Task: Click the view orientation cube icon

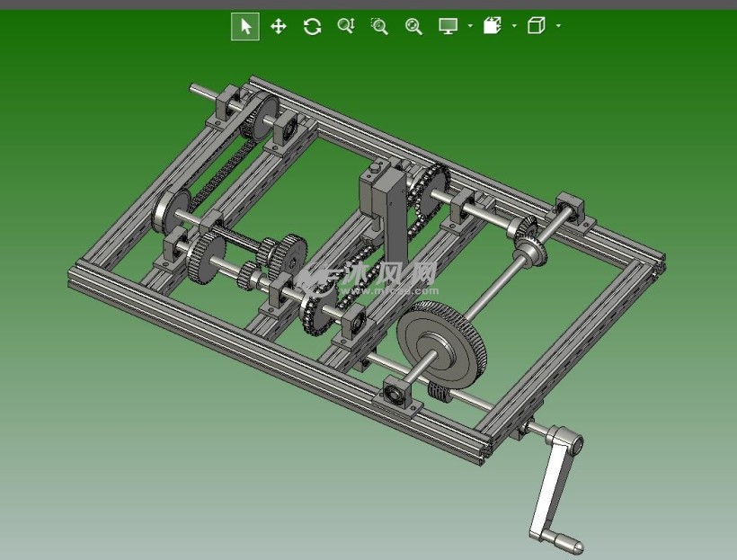Action: [537, 26]
